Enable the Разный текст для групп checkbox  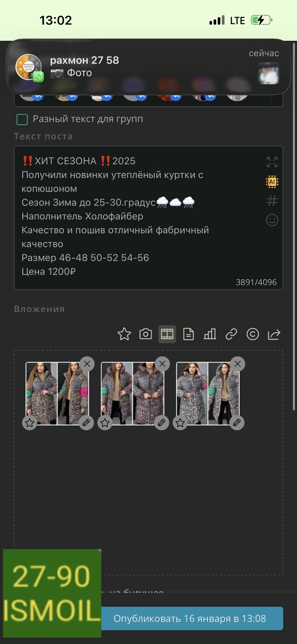point(22,119)
